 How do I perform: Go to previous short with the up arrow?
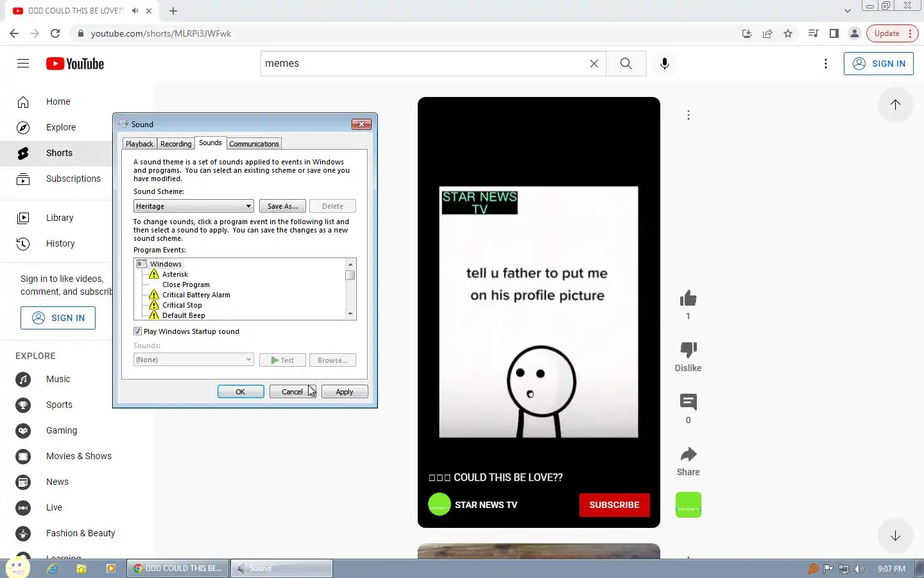click(x=896, y=105)
